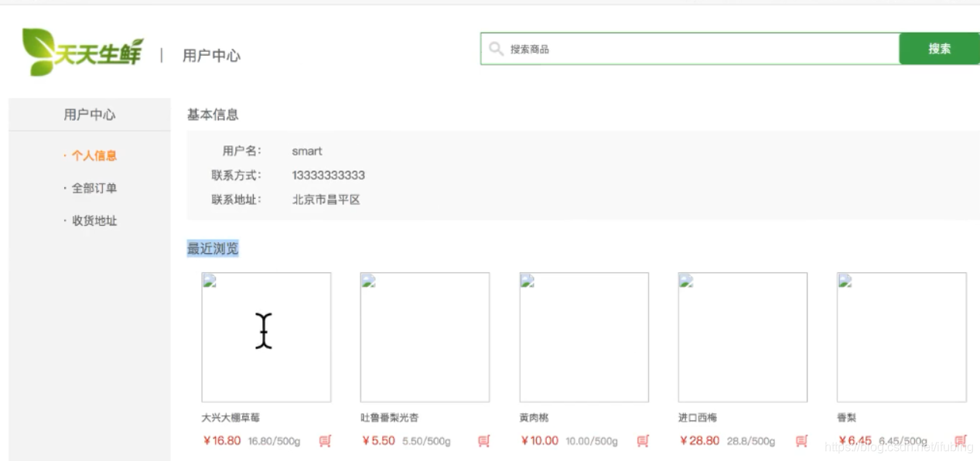Click the 联系方式 label

(237, 176)
